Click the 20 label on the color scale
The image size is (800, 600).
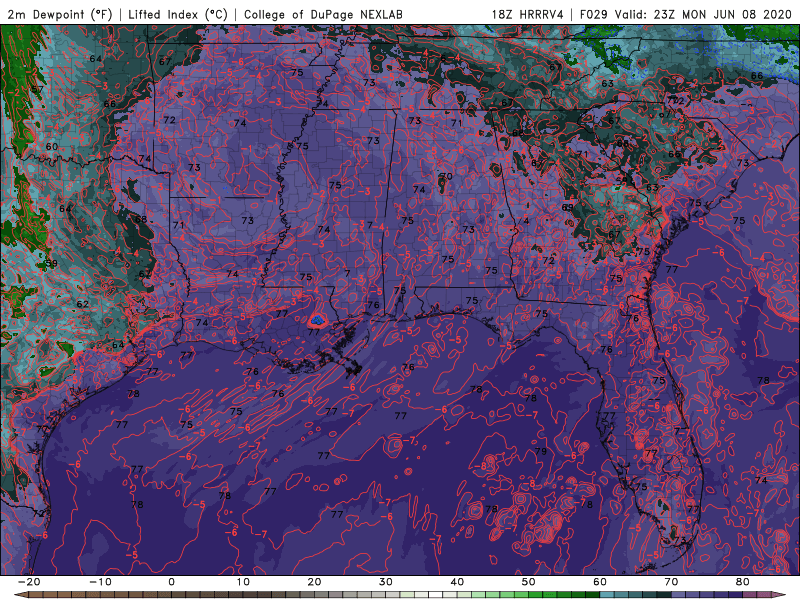[x=314, y=582]
